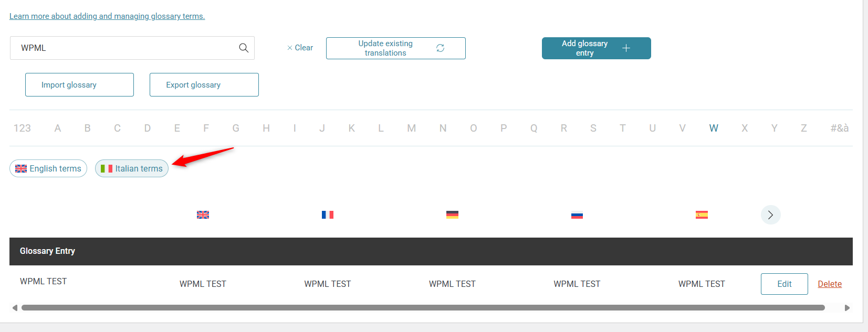
Task: Filter glossary by letter P
Action: (x=504, y=128)
